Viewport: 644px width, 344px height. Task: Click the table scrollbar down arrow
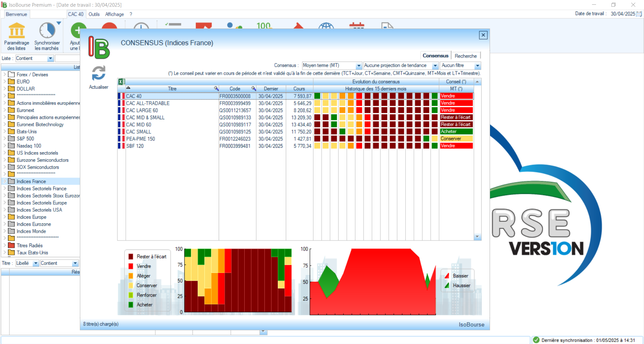477,237
